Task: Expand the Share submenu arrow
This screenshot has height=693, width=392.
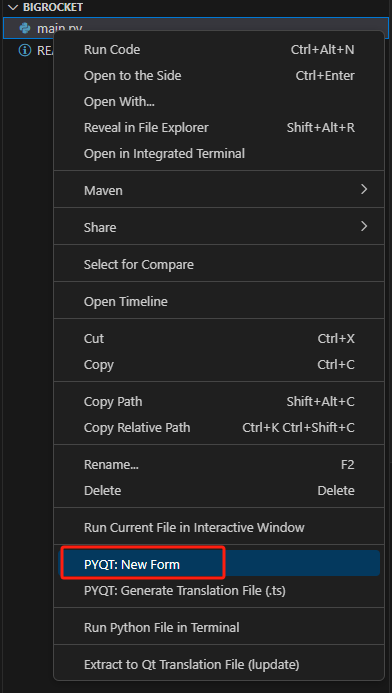Action: (x=364, y=227)
